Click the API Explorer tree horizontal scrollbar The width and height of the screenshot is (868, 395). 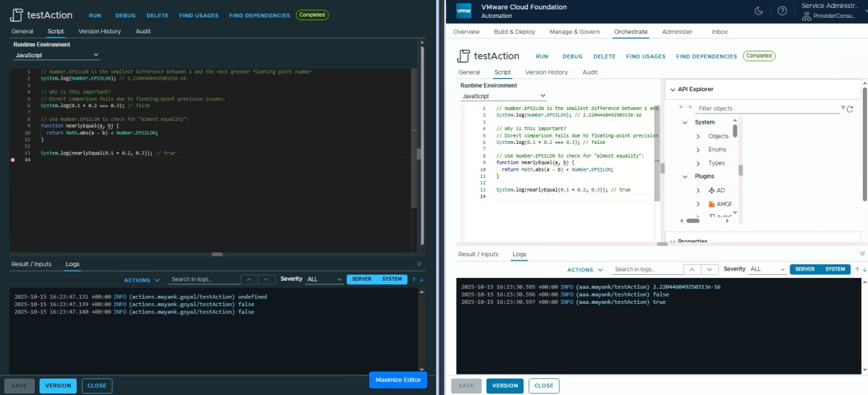tap(693, 221)
